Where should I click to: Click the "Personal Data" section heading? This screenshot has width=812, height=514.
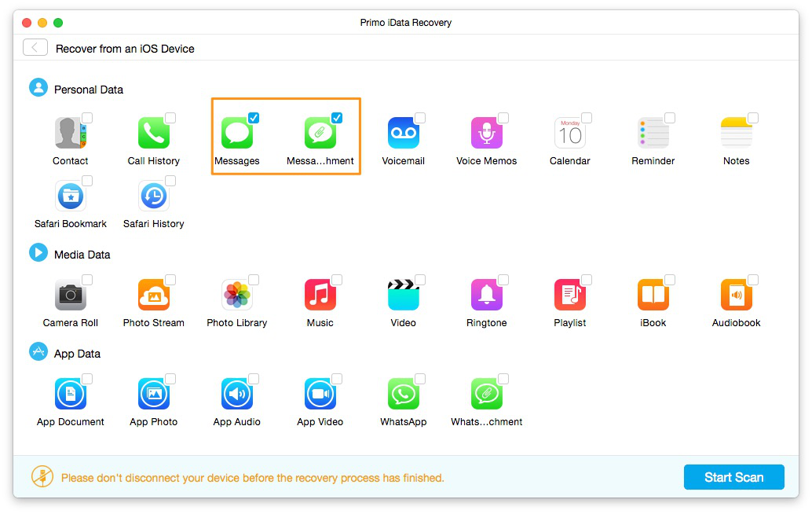[x=89, y=90]
